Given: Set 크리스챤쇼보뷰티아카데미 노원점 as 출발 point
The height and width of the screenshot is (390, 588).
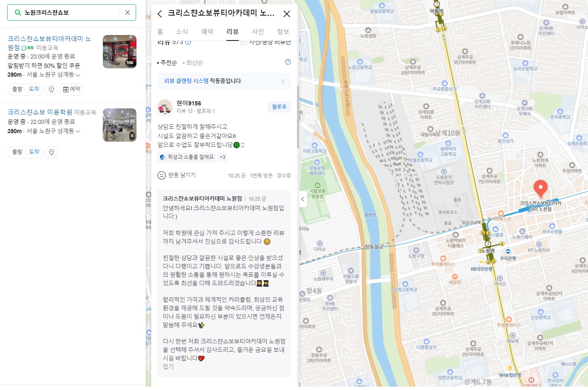Looking at the screenshot, I should point(17,89).
